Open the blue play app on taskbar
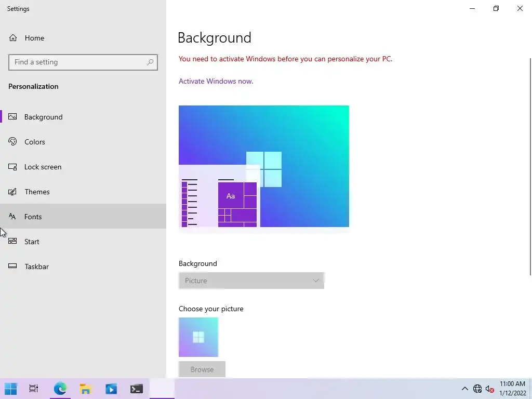This screenshot has width=532, height=399. 111,389
